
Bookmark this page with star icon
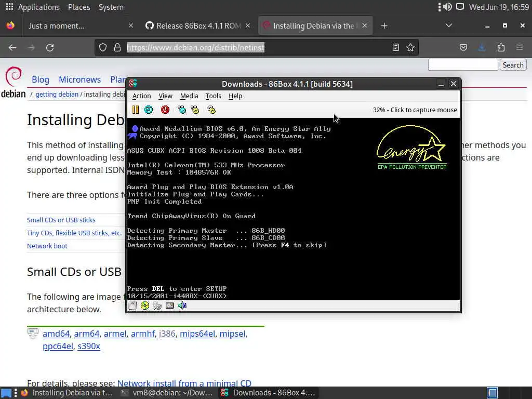tap(410, 47)
